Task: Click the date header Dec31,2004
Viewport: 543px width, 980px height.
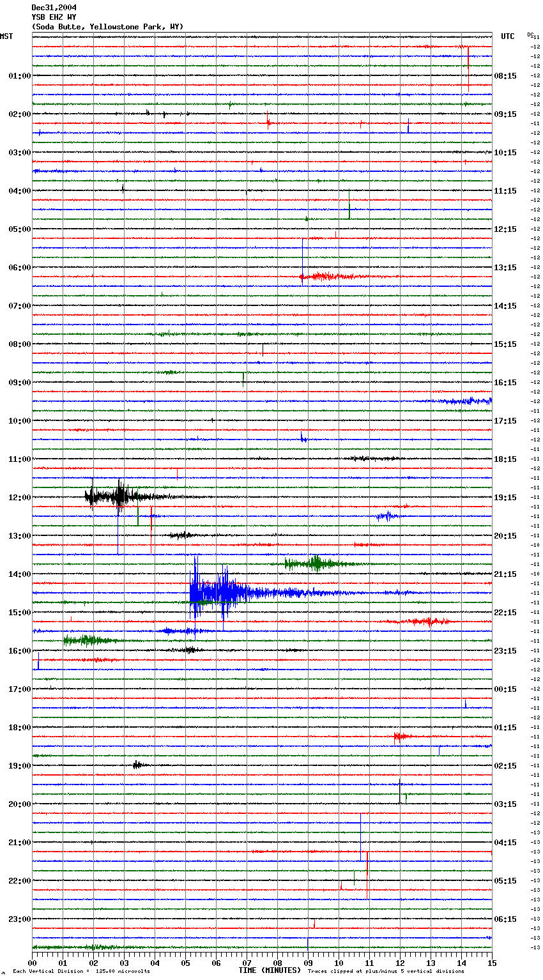Action: click(x=54, y=8)
